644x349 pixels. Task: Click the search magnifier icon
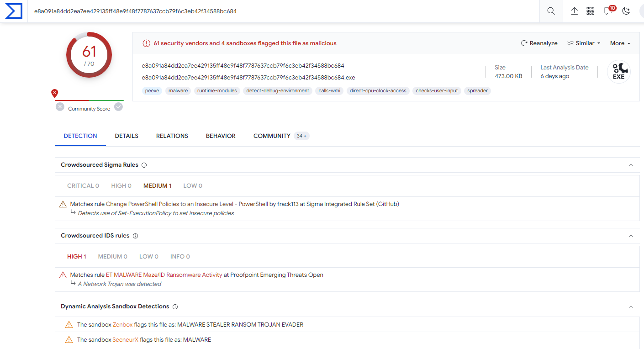[x=551, y=11]
